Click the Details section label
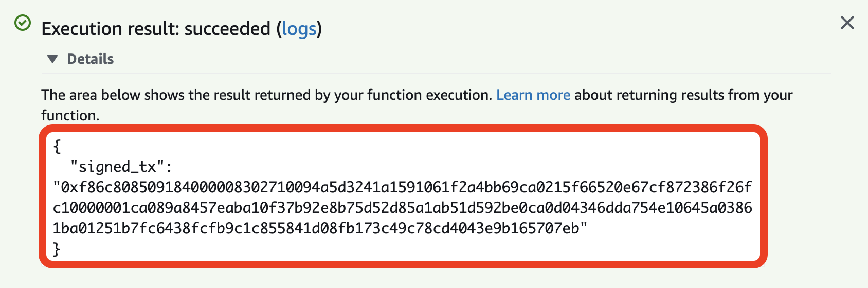868x288 pixels. pyautogui.click(x=91, y=59)
